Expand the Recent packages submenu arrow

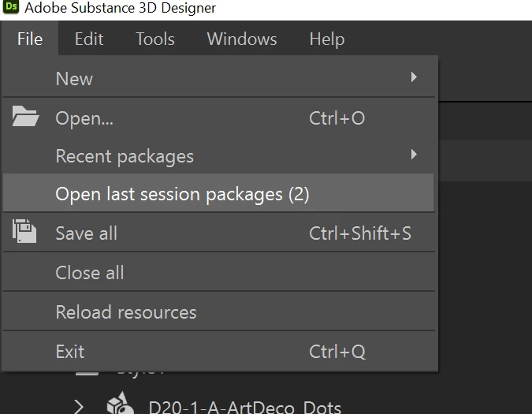[414, 155]
